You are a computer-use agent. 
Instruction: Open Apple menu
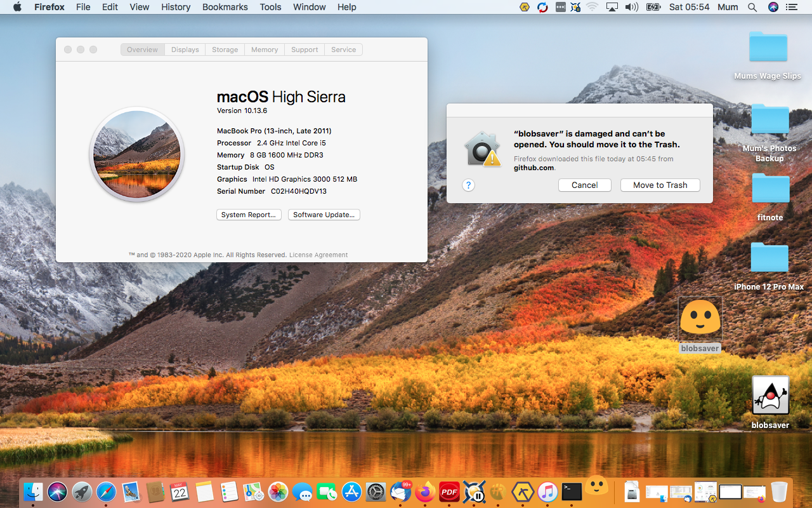coord(17,7)
